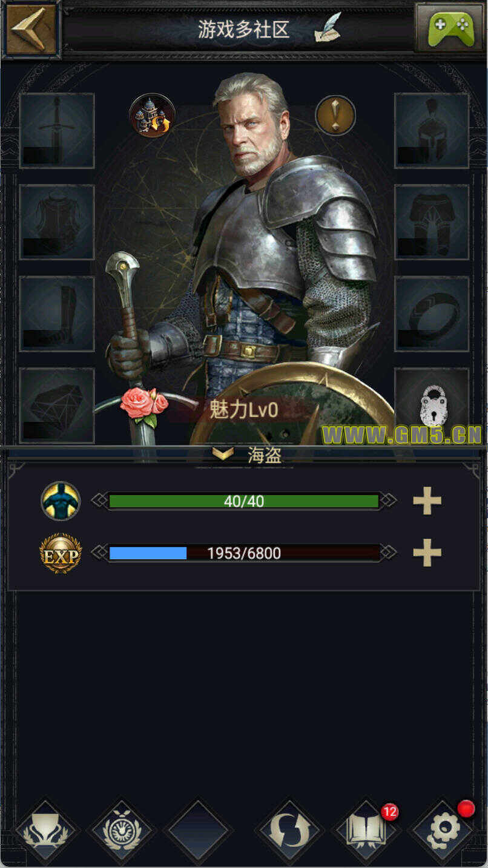The height and width of the screenshot is (868, 488).
Task: Select the leg armor equipment slot
Action: [432, 222]
